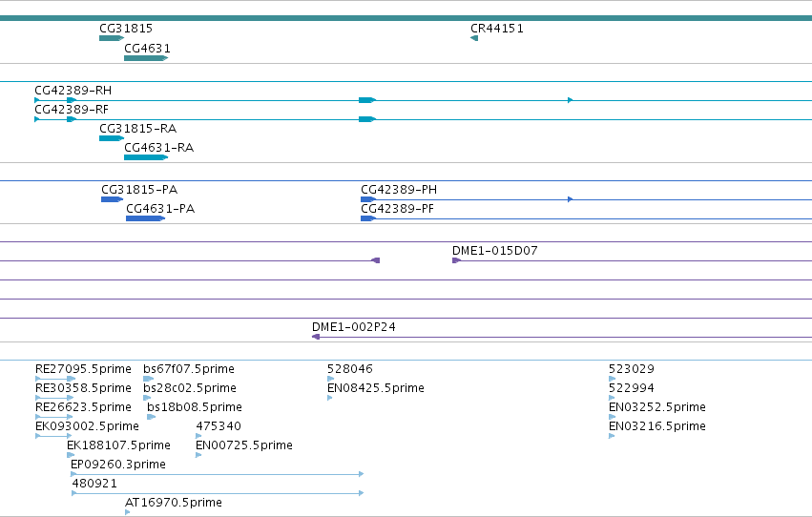This screenshot has height=517, width=812.
Task: Open the AT16970.5prime label
Action: pos(174,503)
